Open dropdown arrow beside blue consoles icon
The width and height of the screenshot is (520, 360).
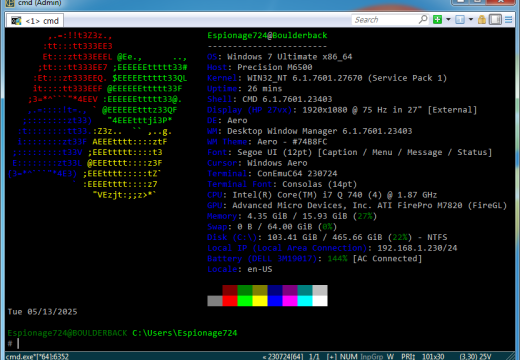[471, 20]
